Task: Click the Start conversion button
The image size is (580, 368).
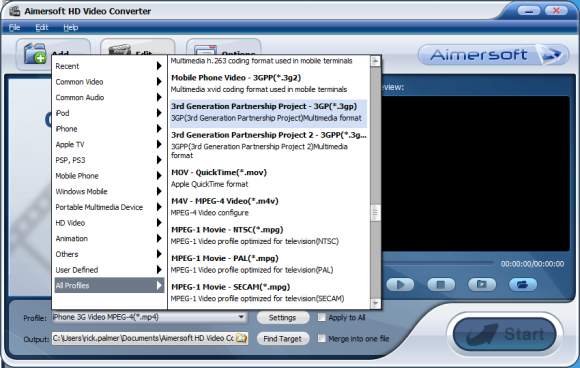Action: [x=505, y=334]
